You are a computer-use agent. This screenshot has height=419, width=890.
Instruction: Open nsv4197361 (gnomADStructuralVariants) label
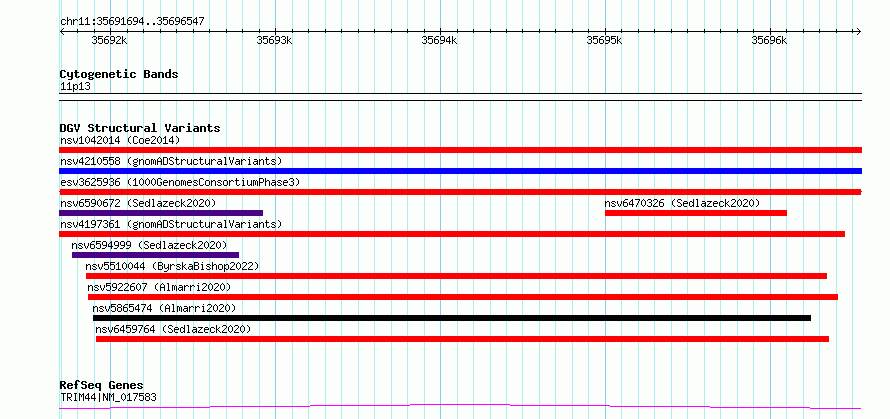click(171, 224)
